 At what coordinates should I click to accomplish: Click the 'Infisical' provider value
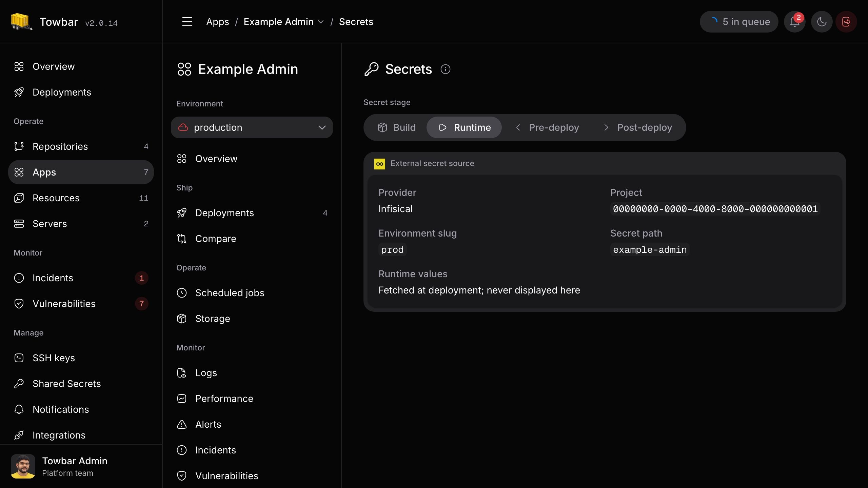pyautogui.click(x=395, y=209)
